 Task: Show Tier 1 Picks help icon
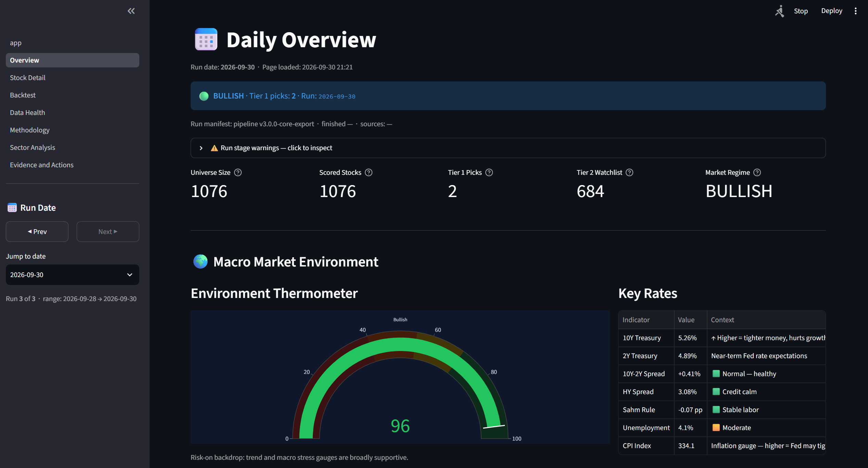489,172
